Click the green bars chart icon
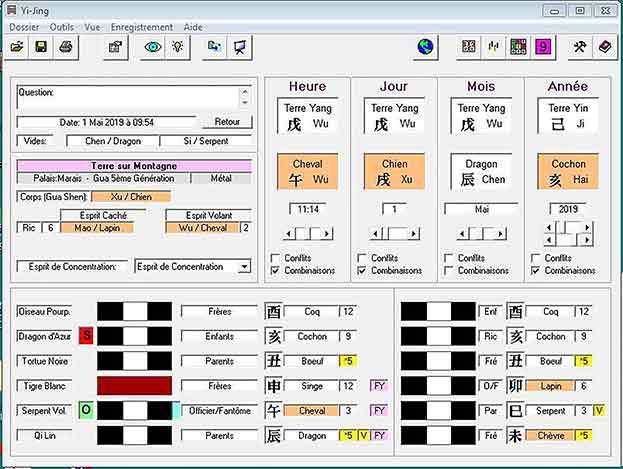 pos(493,47)
